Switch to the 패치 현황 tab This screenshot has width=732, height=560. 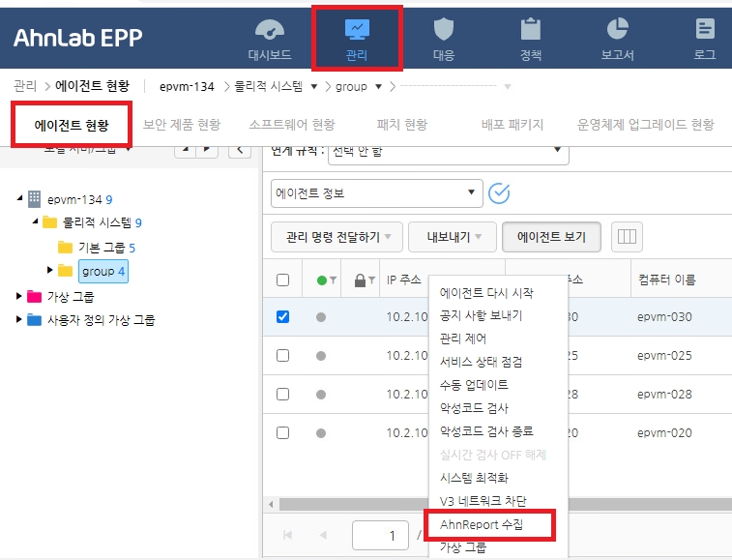pyautogui.click(x=402, y=125)
